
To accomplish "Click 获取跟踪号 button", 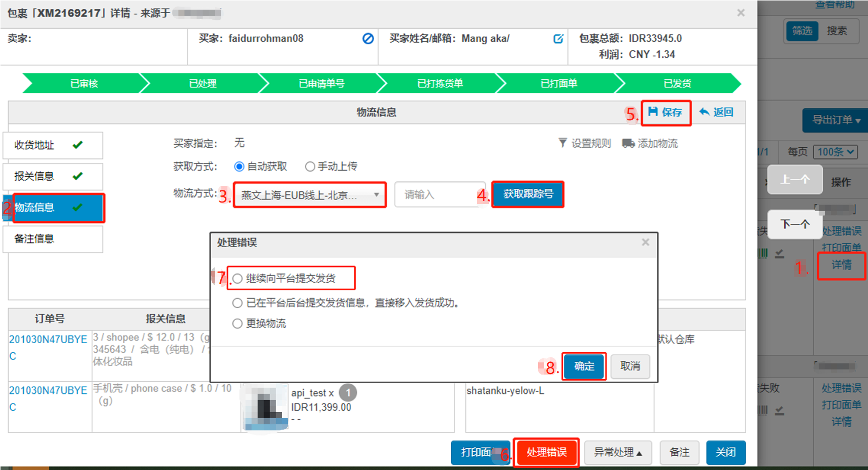I will tap(528, 194).
